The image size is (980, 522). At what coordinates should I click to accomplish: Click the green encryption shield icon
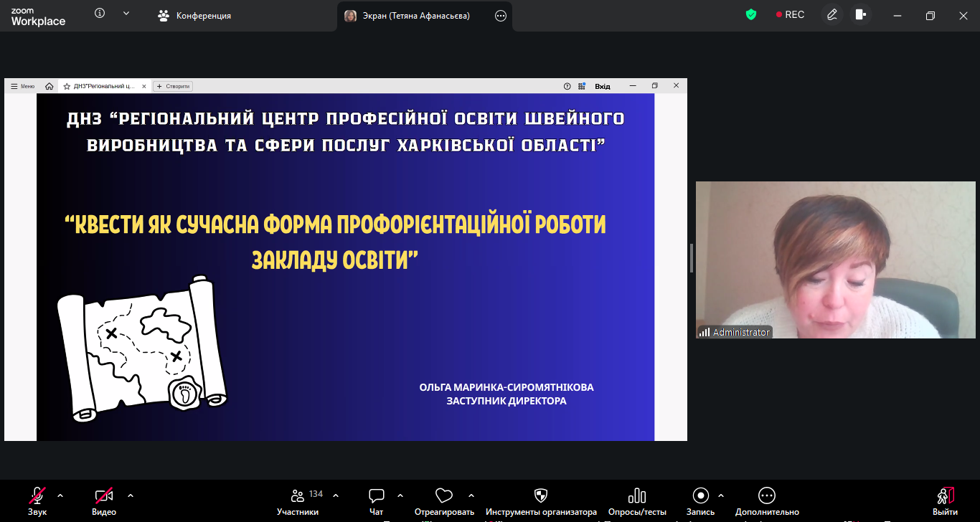pyautogui.click(x=751, y=15)
